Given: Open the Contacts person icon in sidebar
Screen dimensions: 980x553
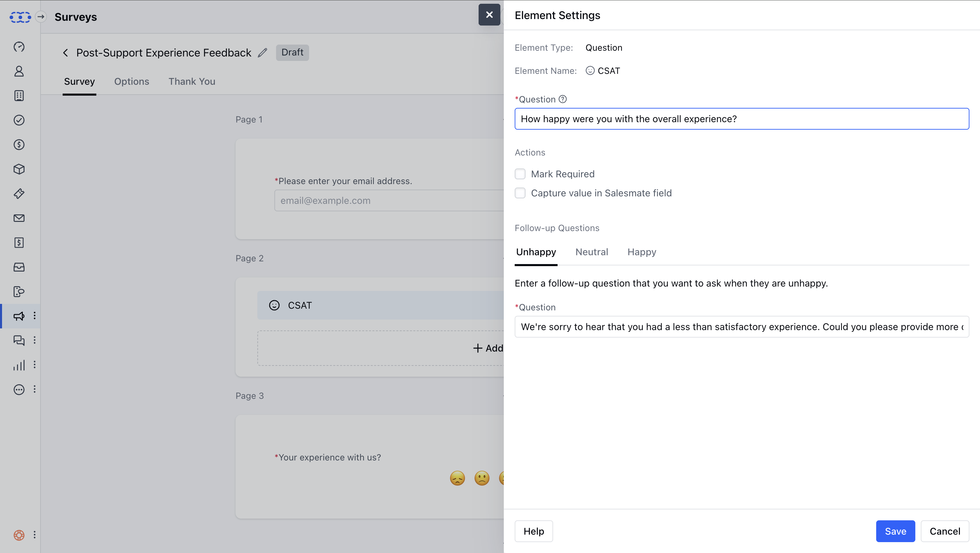Looking at the screenshot, I should (19, 71).
